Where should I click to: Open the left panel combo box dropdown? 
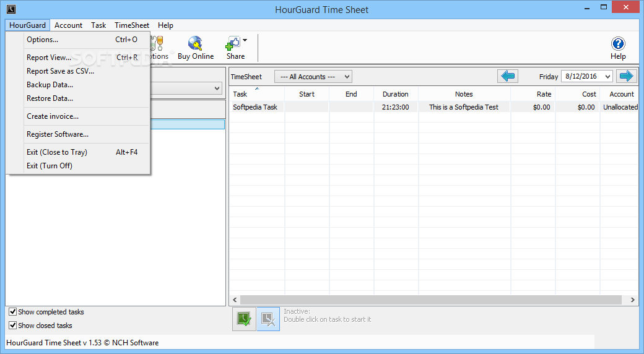[217, 88]
